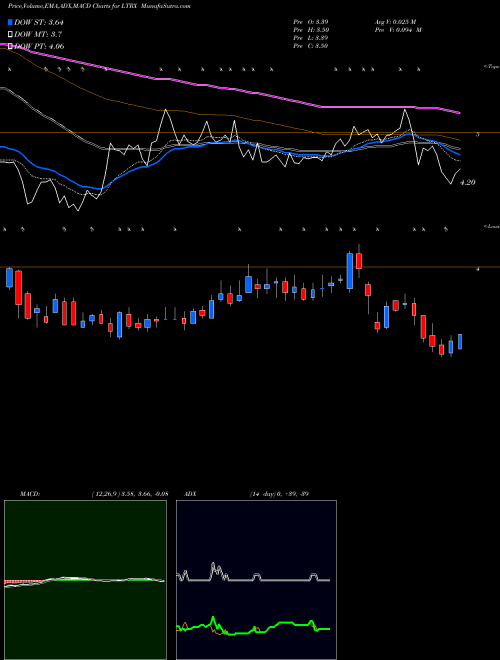The image size is (500, 660).
Task: Click the '4.20' price label
Action: 468,182
